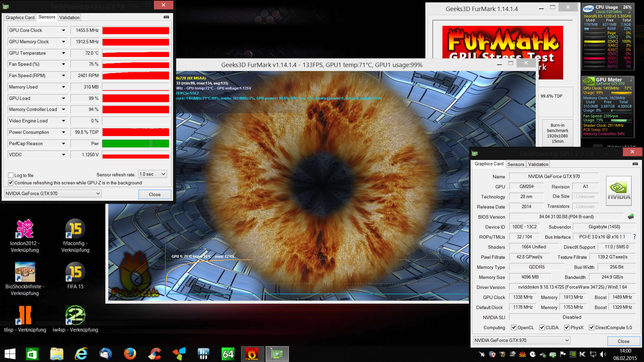Click the NVIDIA logo in Graphics Card panel
Viewport: 644px width, 362px height.
619,191
